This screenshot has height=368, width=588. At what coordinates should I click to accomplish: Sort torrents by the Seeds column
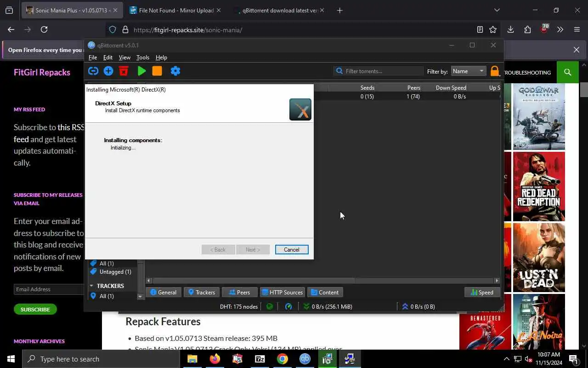click(x=367, y=87)
